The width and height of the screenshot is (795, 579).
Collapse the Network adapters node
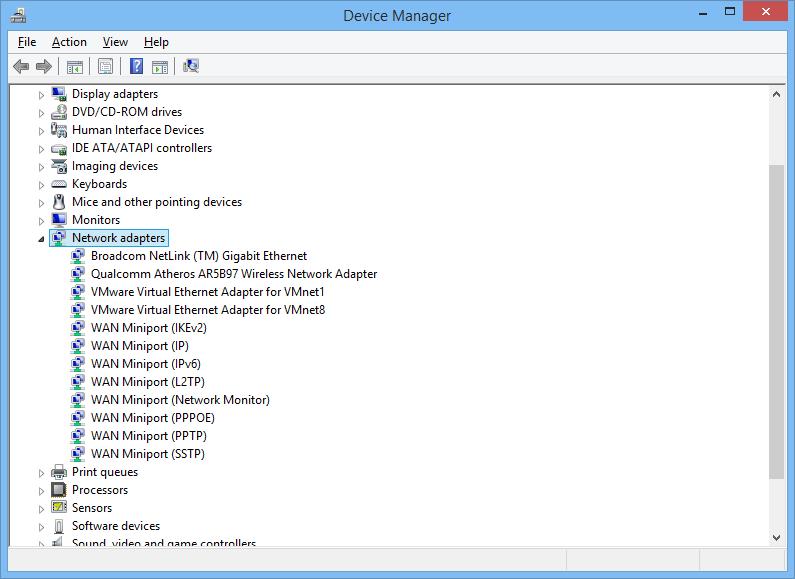[x=41, y=239]
